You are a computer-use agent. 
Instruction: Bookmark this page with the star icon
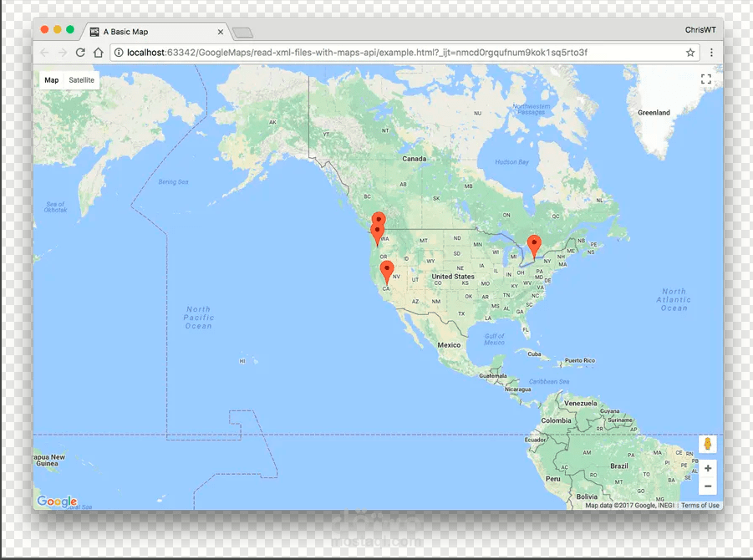(690, 53)
